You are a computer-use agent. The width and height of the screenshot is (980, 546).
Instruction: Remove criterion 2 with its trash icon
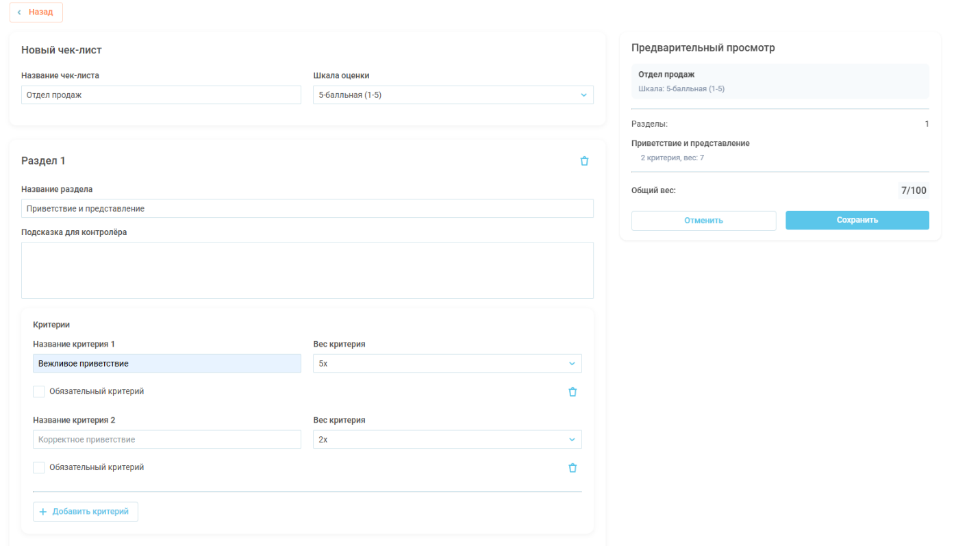point(573,468)
